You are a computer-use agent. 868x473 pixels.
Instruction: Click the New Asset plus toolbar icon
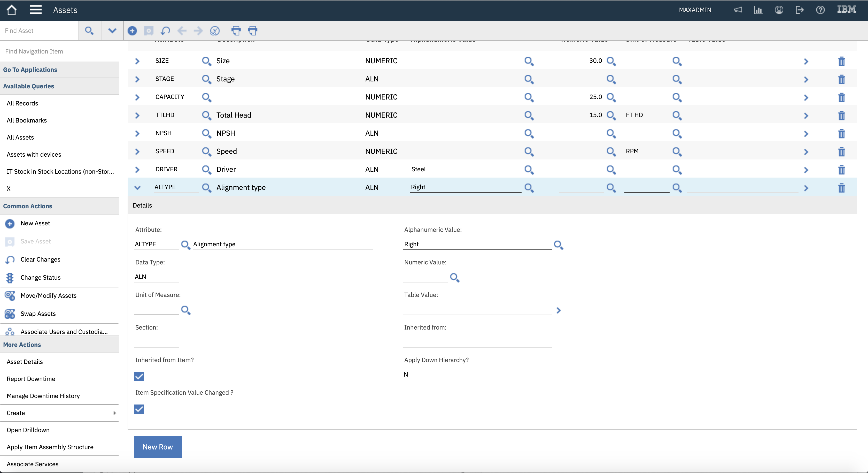click(x=132, y=31)
